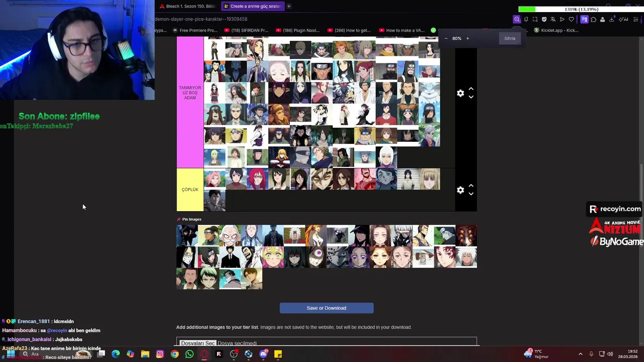Open a new browser tab with plus
644x362 pixels.
coord(289,6)
